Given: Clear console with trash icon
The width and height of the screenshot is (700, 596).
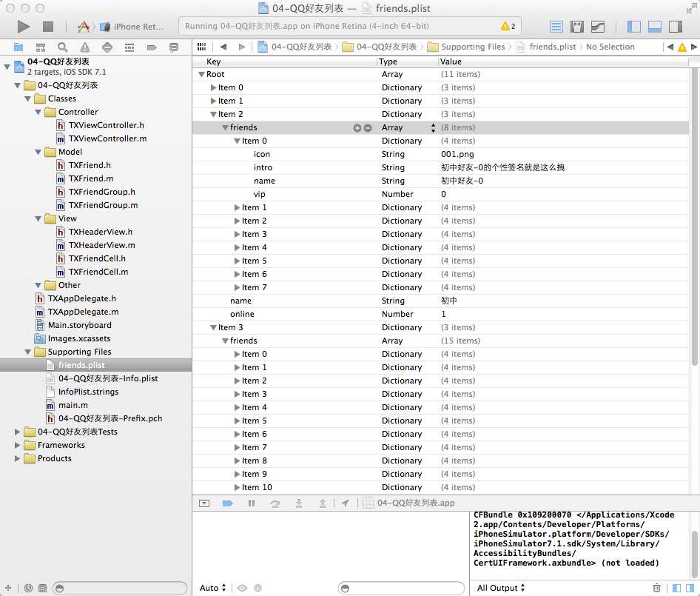Looking at the screenshot, I should (x=656, y=589).
